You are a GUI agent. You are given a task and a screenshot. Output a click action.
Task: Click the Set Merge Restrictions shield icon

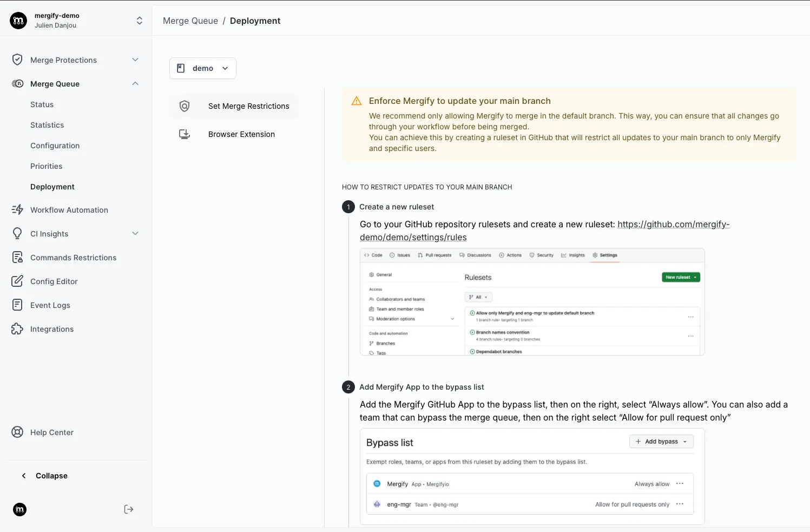click(x=185, y=106)
